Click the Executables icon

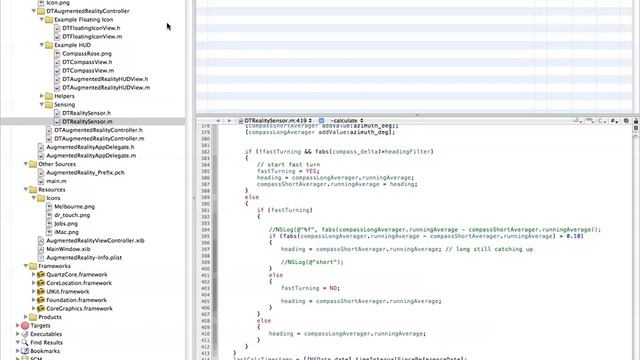coord(25,334)
